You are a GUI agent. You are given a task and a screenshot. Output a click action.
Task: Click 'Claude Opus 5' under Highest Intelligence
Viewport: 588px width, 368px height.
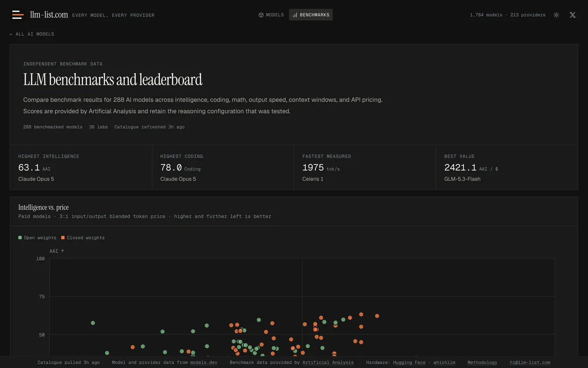(x=36, y=179)
